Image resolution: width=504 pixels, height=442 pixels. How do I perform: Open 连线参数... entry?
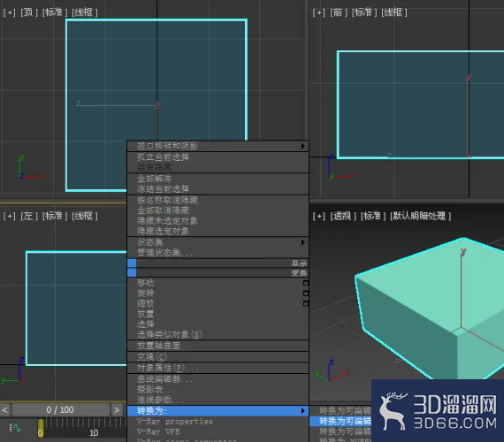click(x=218, y=400)
